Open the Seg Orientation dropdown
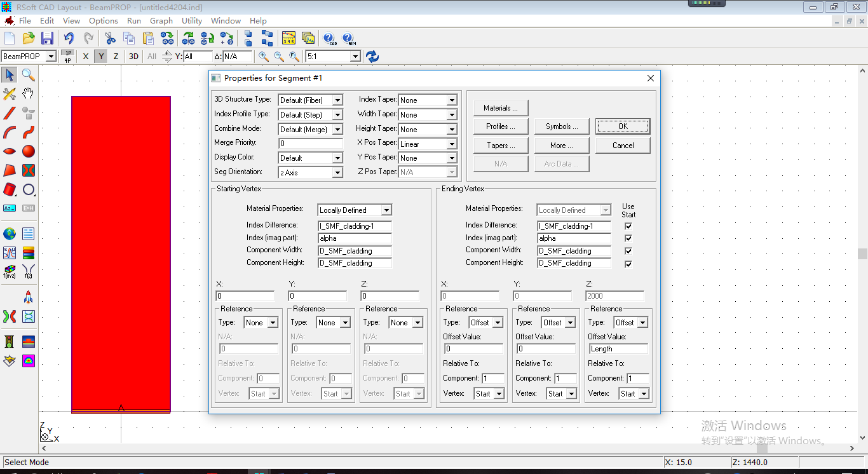Image resolution: width=868 pixels, height=474 pixels. [x=337, y=173]
